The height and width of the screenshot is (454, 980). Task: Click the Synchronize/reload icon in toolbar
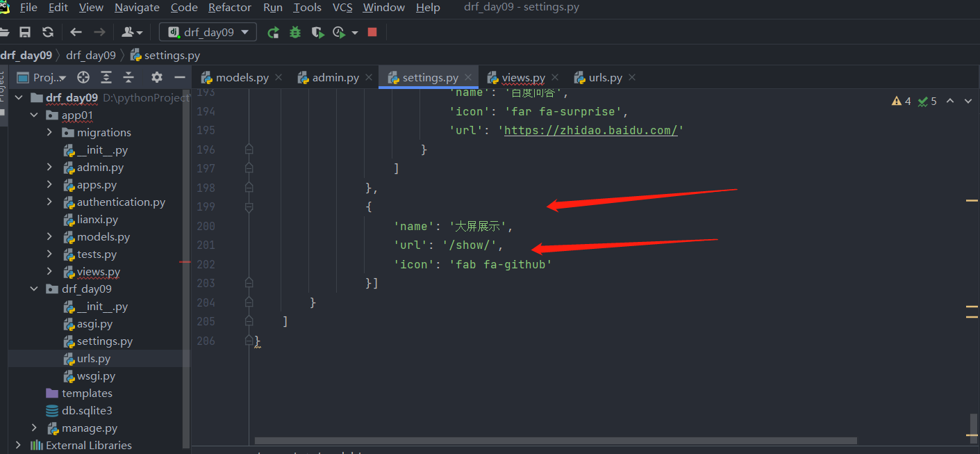coord(48,32)
